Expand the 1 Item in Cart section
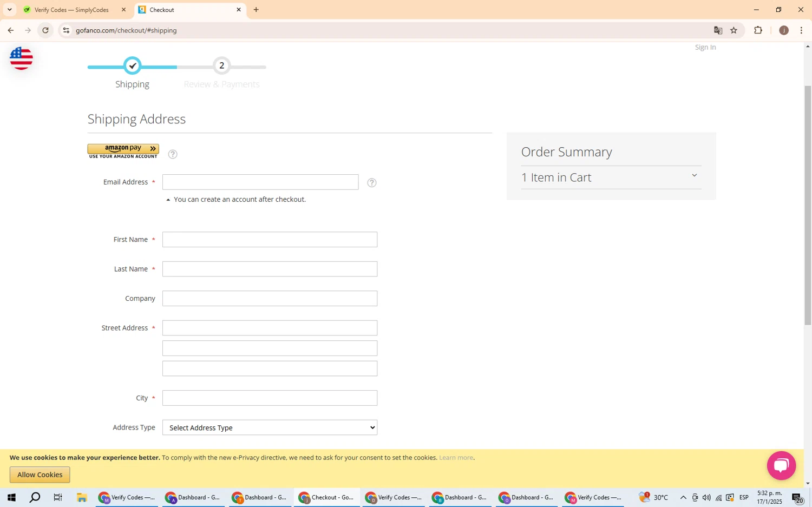Viewport: 812px width, 507px height. click(611, 177)
